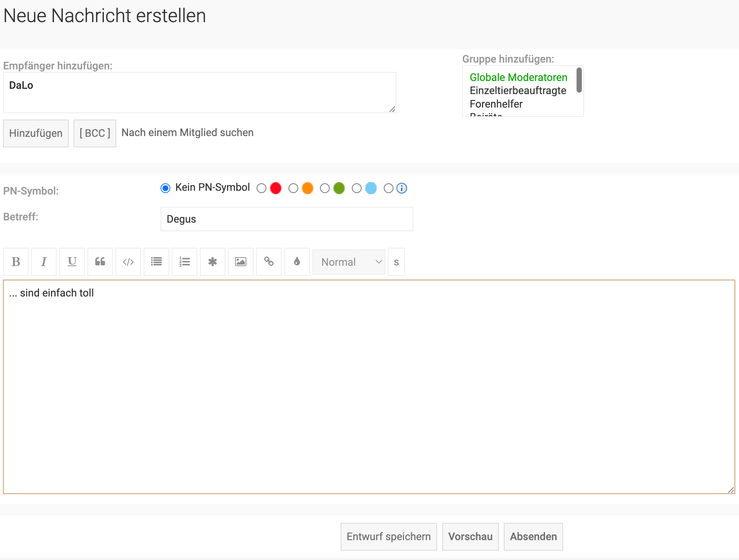739x560 pixels.
Task: Click the Absenden button
Action: [x=533, y=536]
